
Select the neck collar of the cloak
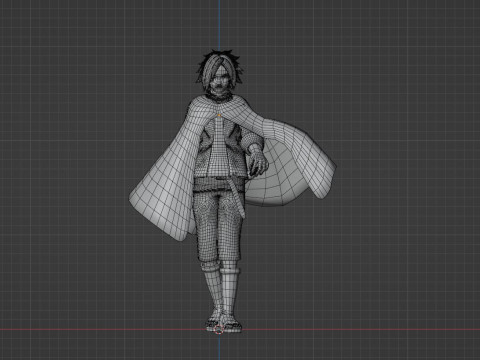coord(219,96)
